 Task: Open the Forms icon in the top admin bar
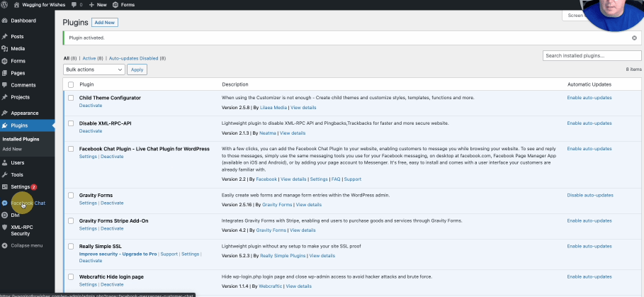[115, 5]
